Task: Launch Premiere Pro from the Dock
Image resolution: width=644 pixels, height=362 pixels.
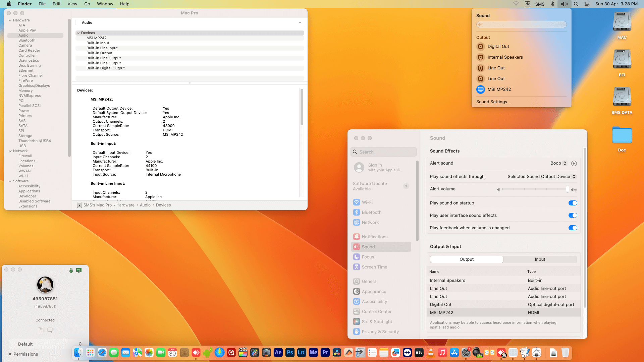Action: click(x=325, y=353)
